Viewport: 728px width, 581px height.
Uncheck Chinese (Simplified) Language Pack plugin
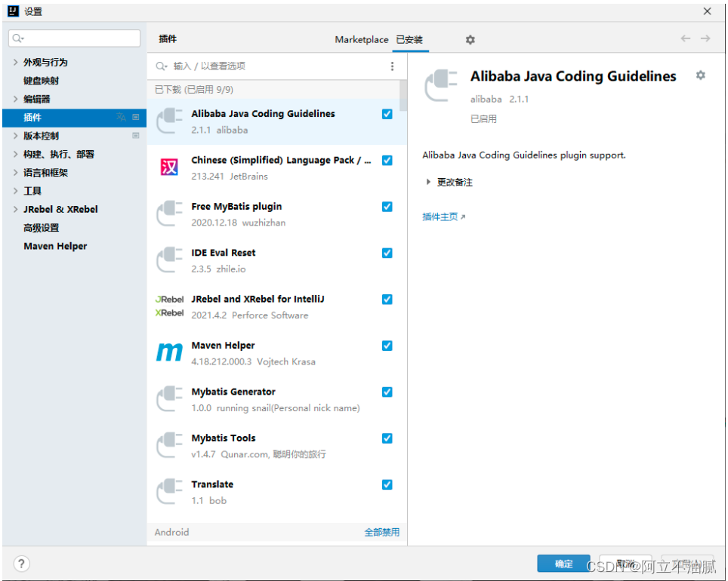pyautogui.click(x=387, y=160)
